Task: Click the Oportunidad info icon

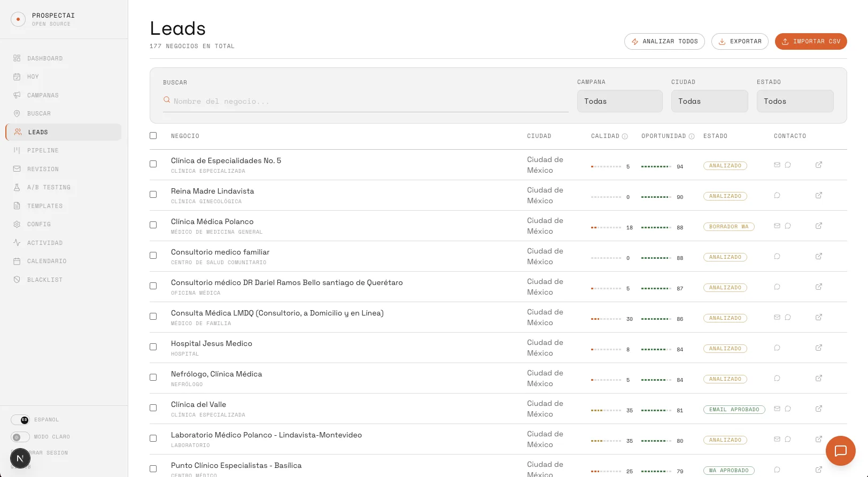Action: (x=692, y=136)
